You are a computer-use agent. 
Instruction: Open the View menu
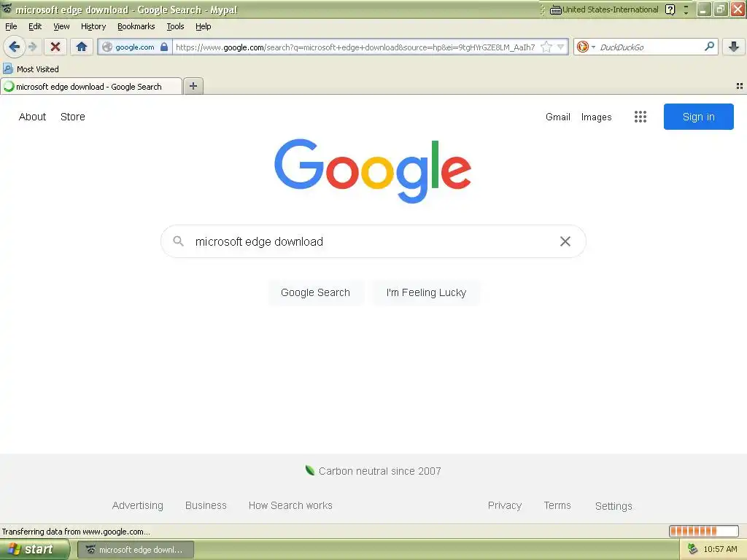(x=61, y=26)
